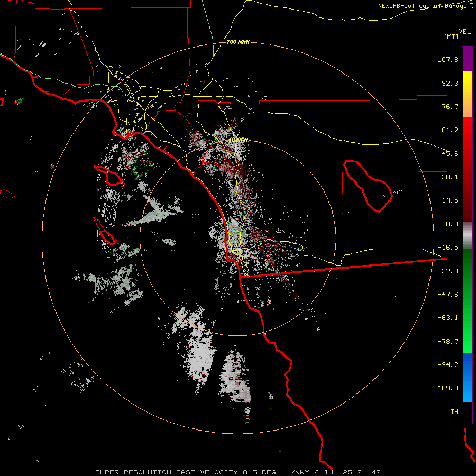Click the 14.5 legend value

click(x=450, y=200)
